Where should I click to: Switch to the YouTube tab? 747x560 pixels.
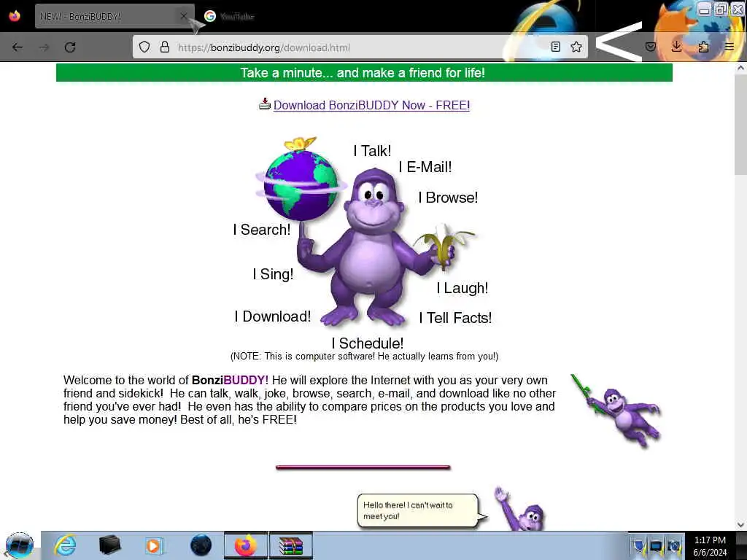237,16
